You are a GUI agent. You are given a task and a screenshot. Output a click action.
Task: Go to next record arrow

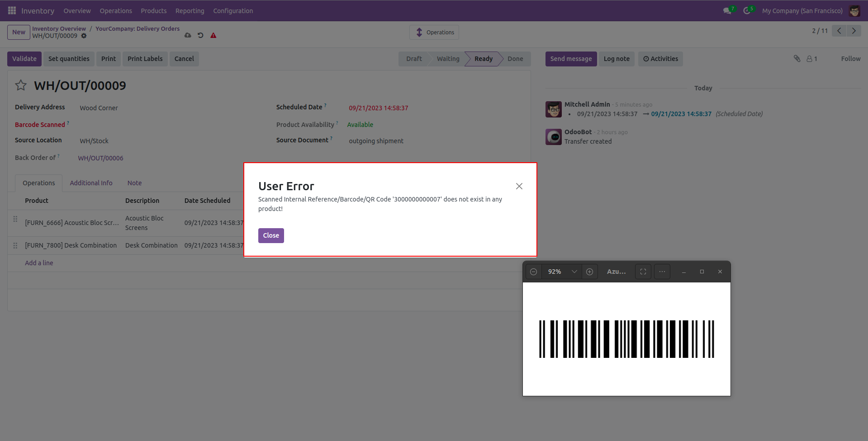(x=854, y=31)
